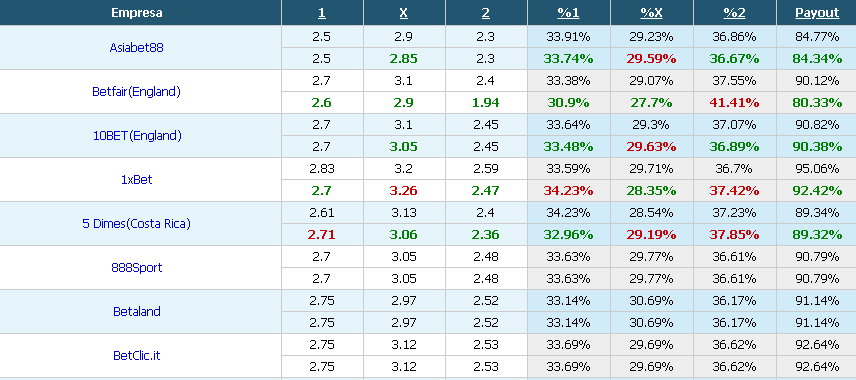Select 1xBet's red 3.26 draw odds
This screenshot has width=856, height=380.
point(403,191)
